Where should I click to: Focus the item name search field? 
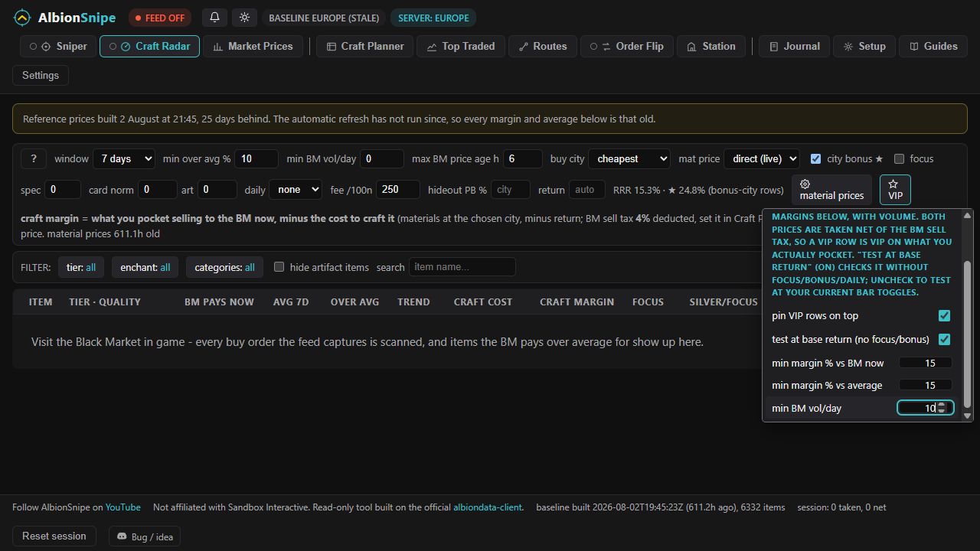point(462,267)
